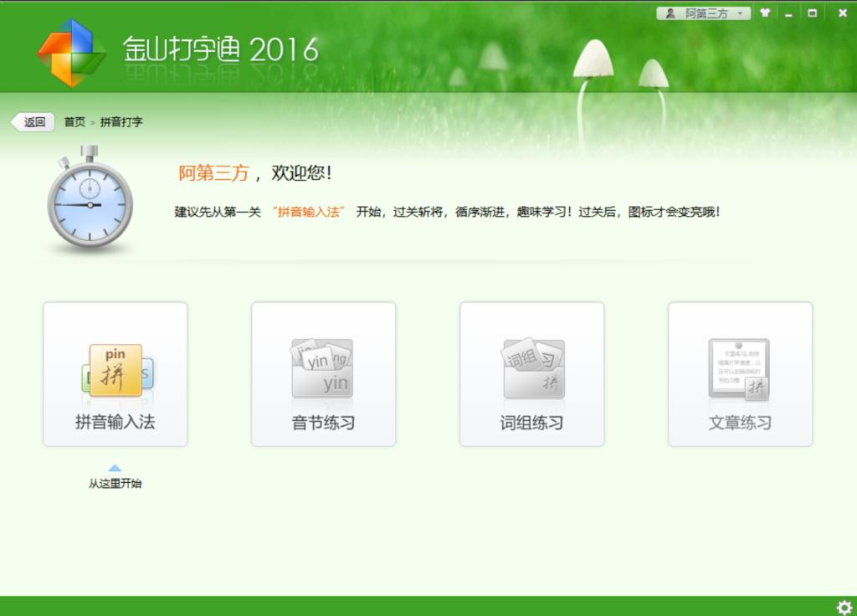Click the stopwatch icon

(x=90, y=201)
